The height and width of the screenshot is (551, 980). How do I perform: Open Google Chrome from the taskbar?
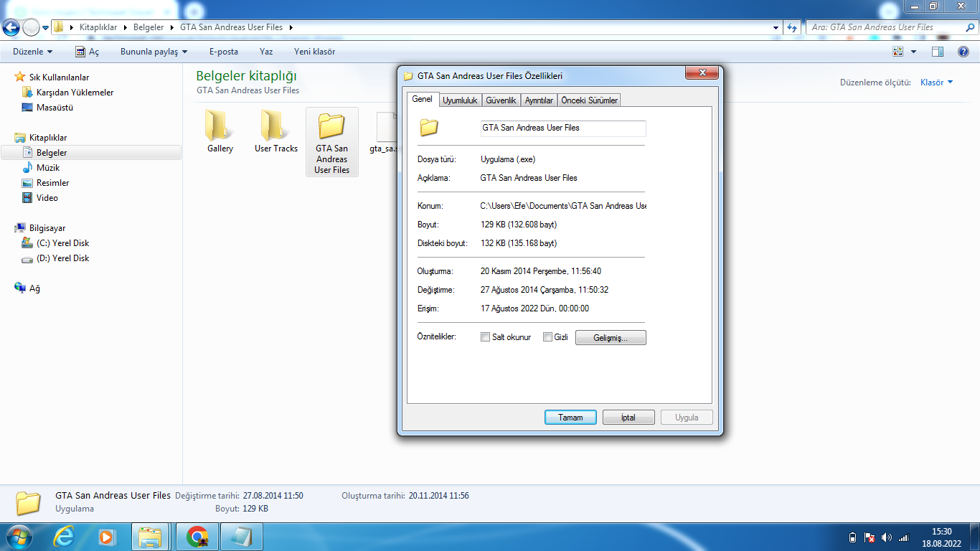[x=197, y=537]
